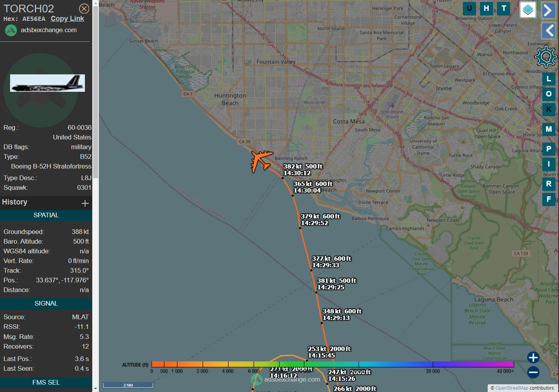Image resolution: width=559 pixels, height=392 pixels.
Task: Click the Vert. Rate 0 ft/min value
Action: click(78, 261)
